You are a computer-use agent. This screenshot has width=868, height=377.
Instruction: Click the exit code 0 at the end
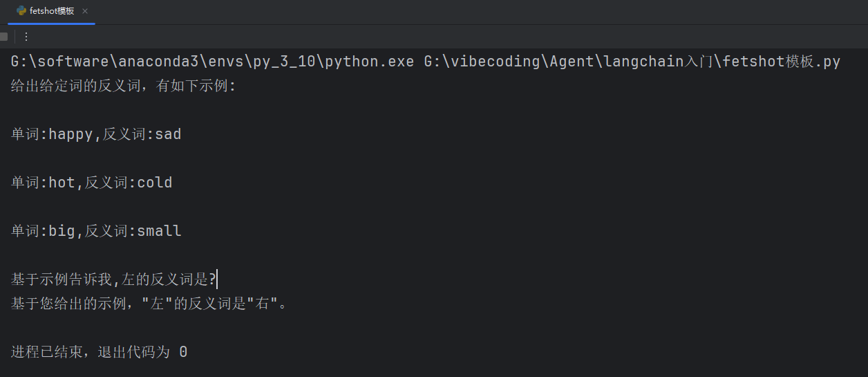click(183, 352)
